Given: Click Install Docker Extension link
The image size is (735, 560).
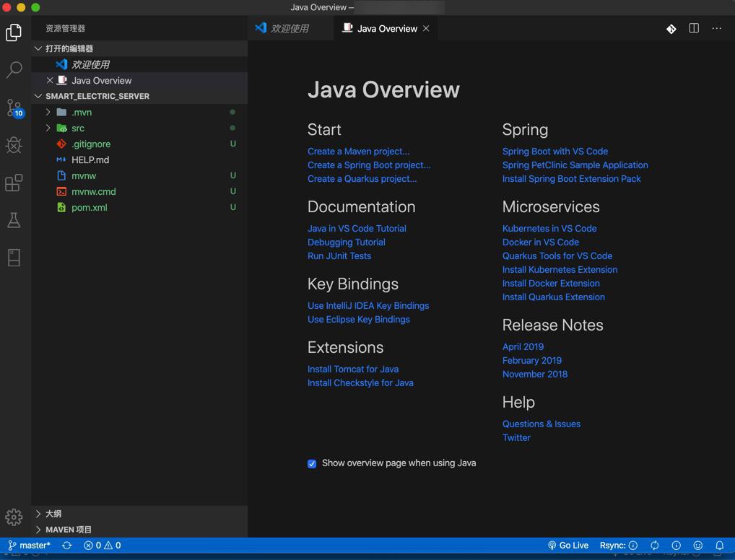Looking at the screenshot, I should (551, 283).
